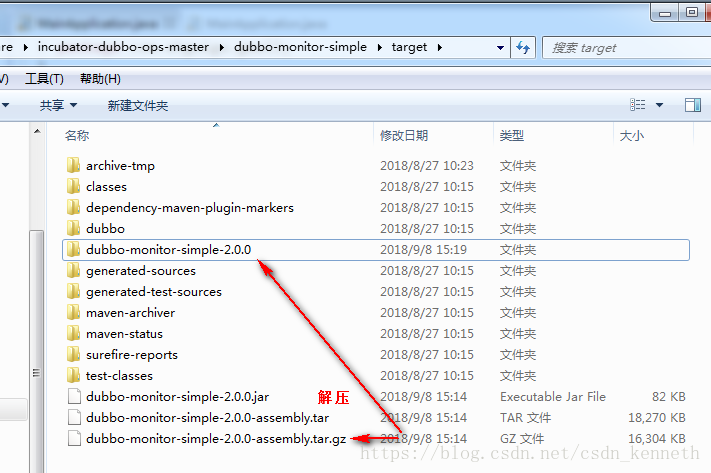Select the generated-test-sources folder name
This screenshot has width=711, height=473.
[x=154, y=292]
